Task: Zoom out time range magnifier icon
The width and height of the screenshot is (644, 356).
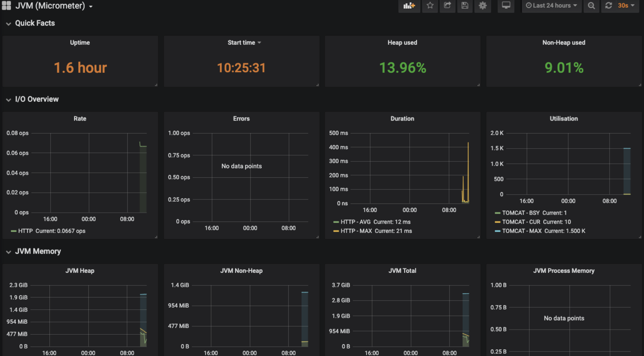Action: click(x=591, y=6)
